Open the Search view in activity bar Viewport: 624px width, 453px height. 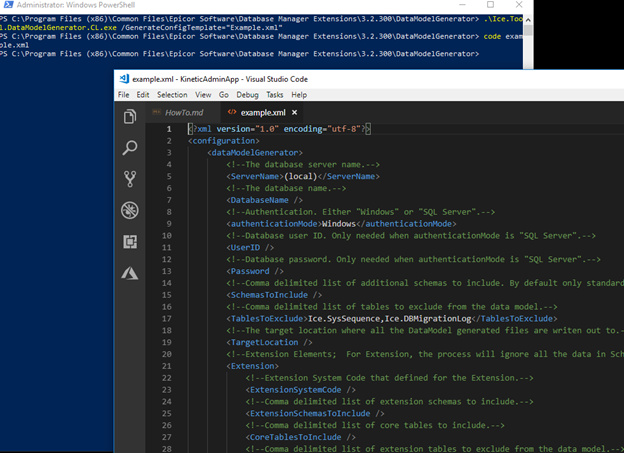130,148
